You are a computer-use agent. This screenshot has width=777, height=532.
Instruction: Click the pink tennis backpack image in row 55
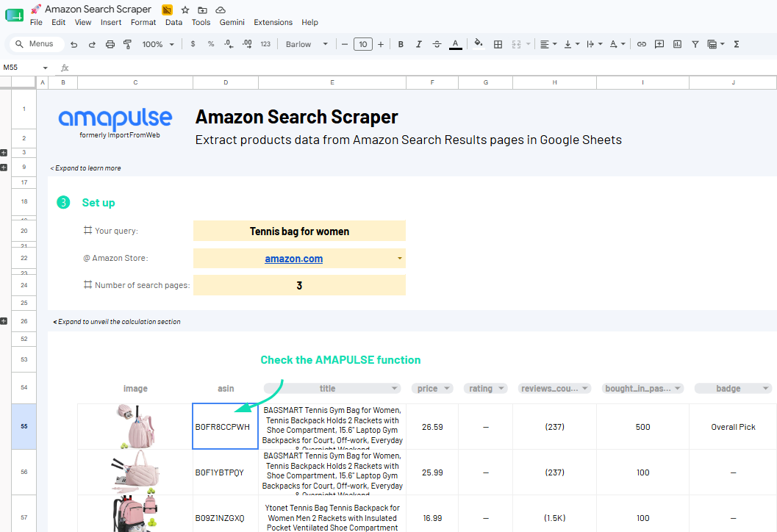(135, 426)
